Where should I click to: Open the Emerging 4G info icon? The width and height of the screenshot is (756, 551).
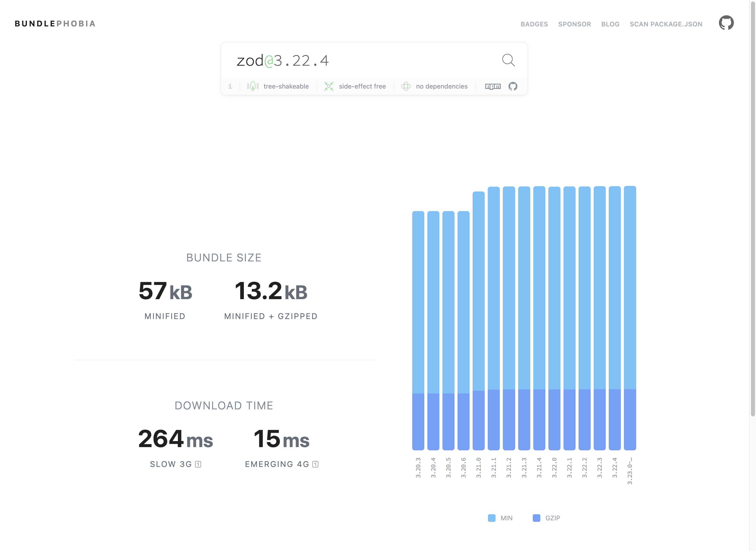(x=315, y=464)
